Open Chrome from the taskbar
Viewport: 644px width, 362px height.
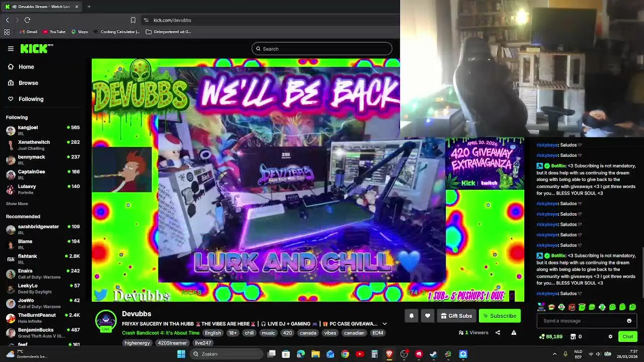coord(345,354)
